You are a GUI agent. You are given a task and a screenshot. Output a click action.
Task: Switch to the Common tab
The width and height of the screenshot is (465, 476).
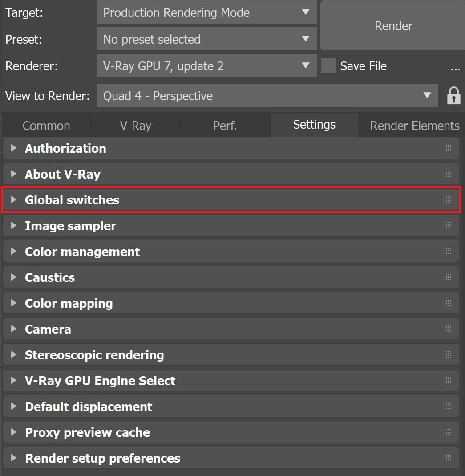(46, 126)
